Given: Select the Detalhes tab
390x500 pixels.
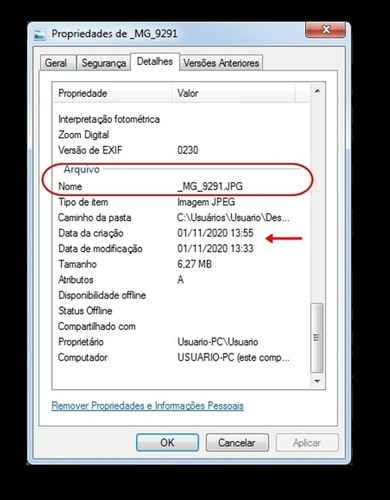Looking at the screenshot, I should pyautogui.click(x=155, y=62).
